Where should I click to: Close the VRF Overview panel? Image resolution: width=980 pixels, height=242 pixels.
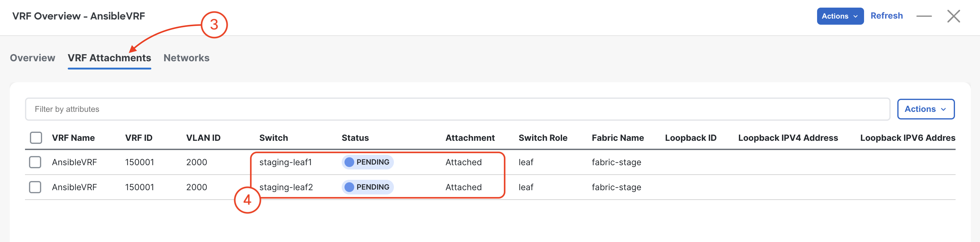(953, 16)
